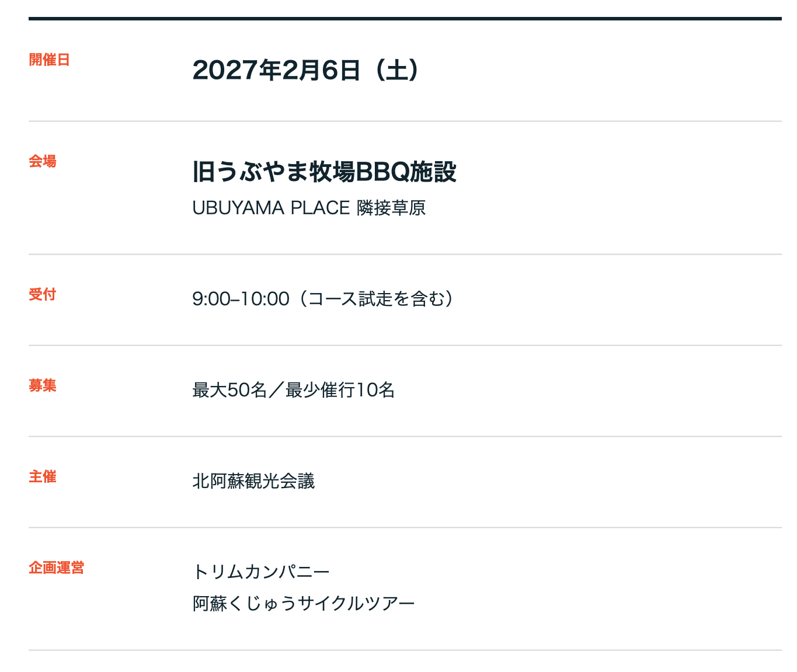Click the 最少催行10名 portion
This screenshot has height=672, width=797.
[x=340, y=390]
